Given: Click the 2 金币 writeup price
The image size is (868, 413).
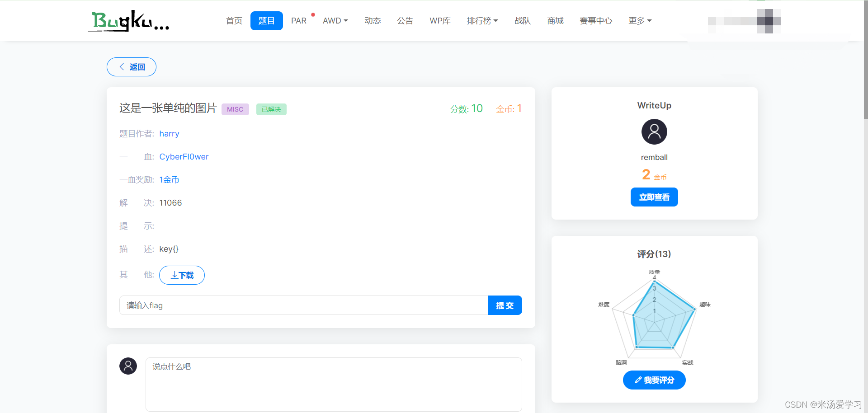Looking at the screenshot, I should point(654,175).
